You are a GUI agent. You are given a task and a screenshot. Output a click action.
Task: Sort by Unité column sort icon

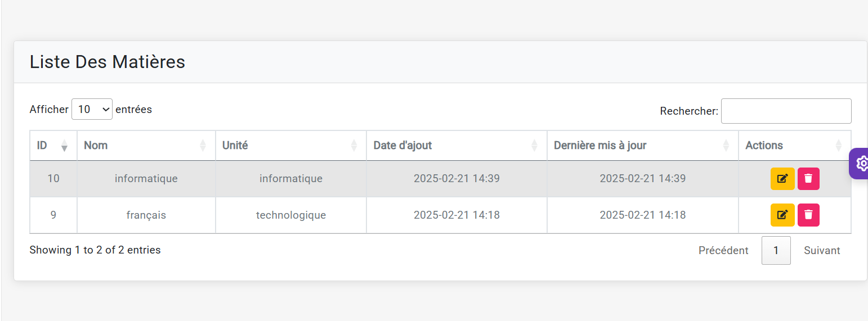354,146
